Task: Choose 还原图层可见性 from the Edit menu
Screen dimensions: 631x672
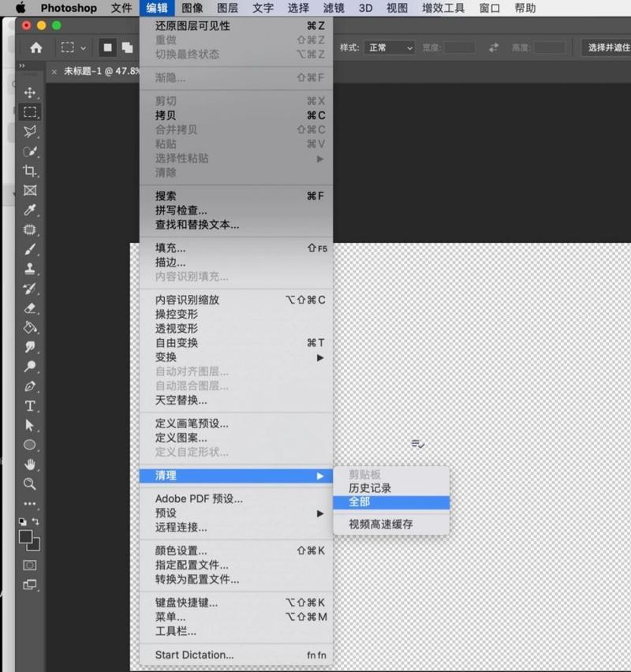Action: click(237, 26)
